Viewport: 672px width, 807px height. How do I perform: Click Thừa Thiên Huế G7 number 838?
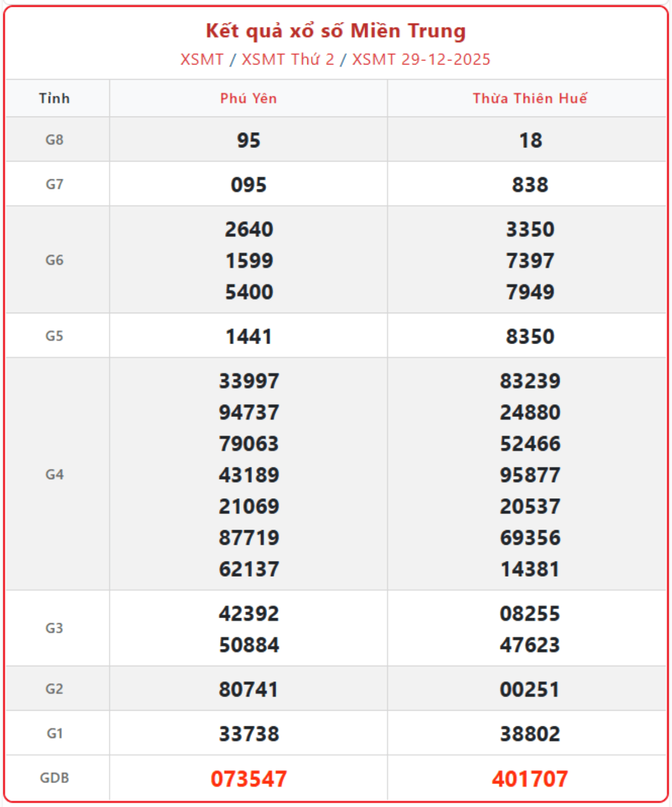(x=530, y=185)
